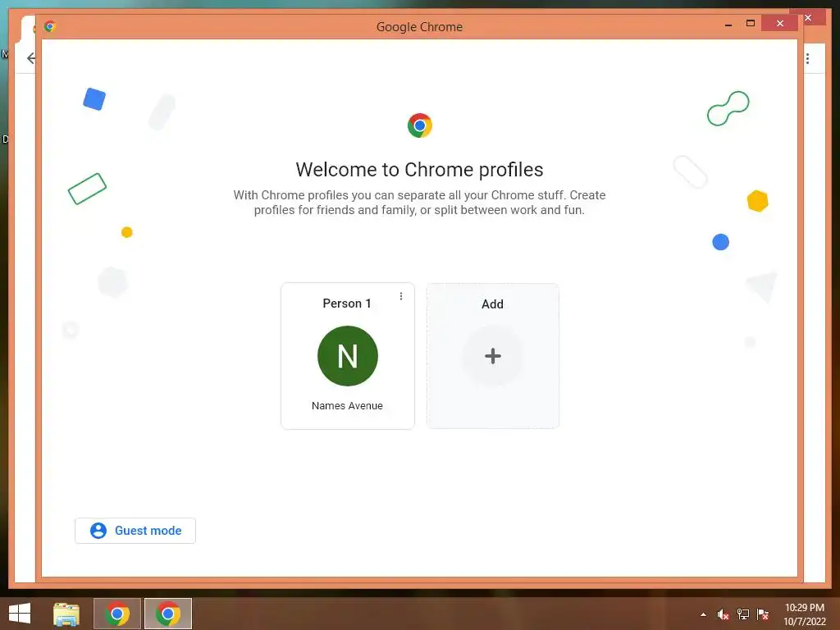
Task: Click the Names Avenue profile name text
Action: 347,406
